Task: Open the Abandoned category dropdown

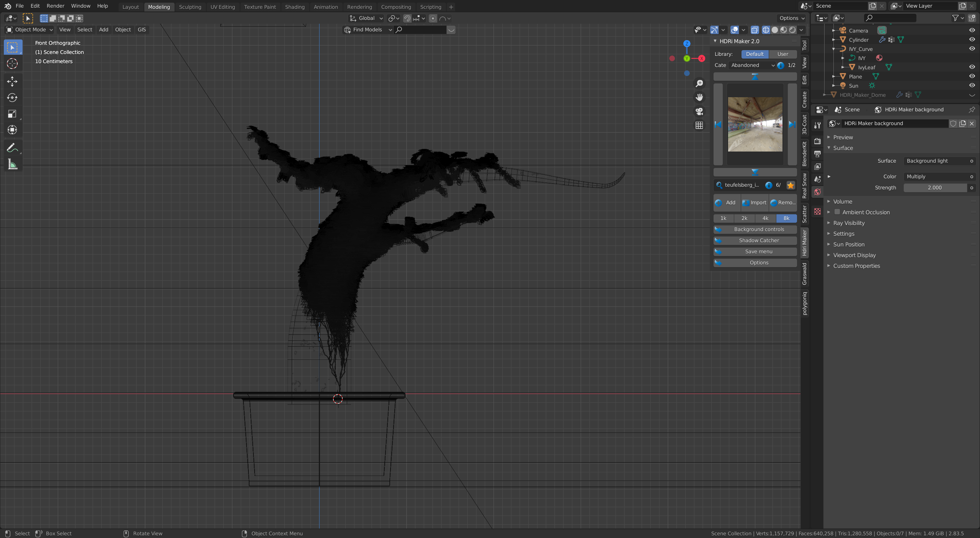Action: coord(752,65)
